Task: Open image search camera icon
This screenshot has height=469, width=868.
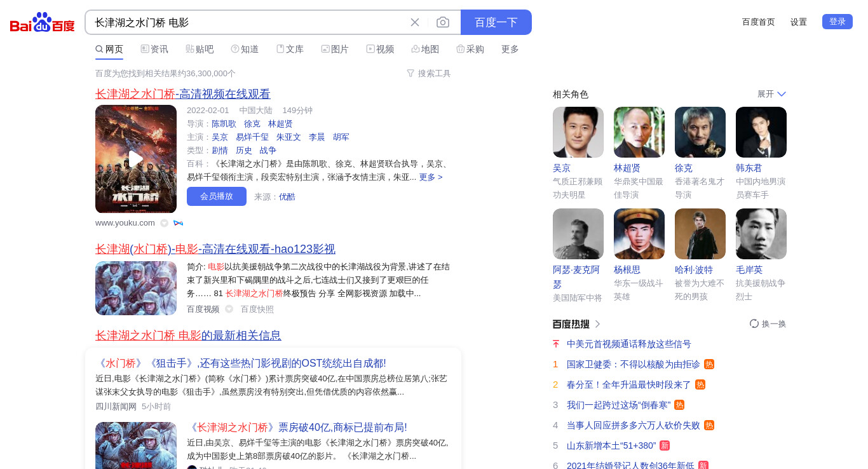Action: coord(443,22)
